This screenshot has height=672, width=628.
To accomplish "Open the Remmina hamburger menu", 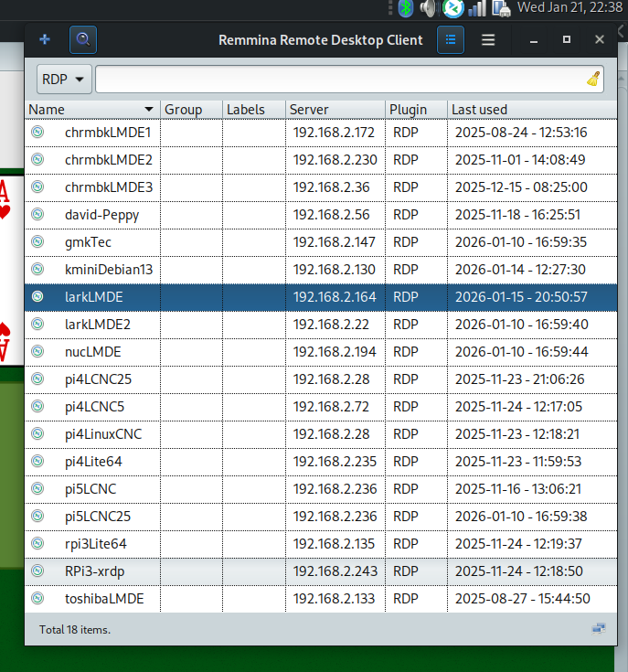I will 488,40.
